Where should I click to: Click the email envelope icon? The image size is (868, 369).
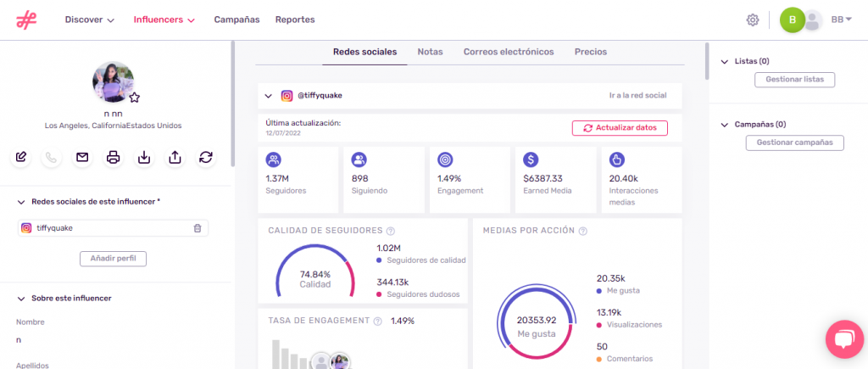click(x=82, y=157)
